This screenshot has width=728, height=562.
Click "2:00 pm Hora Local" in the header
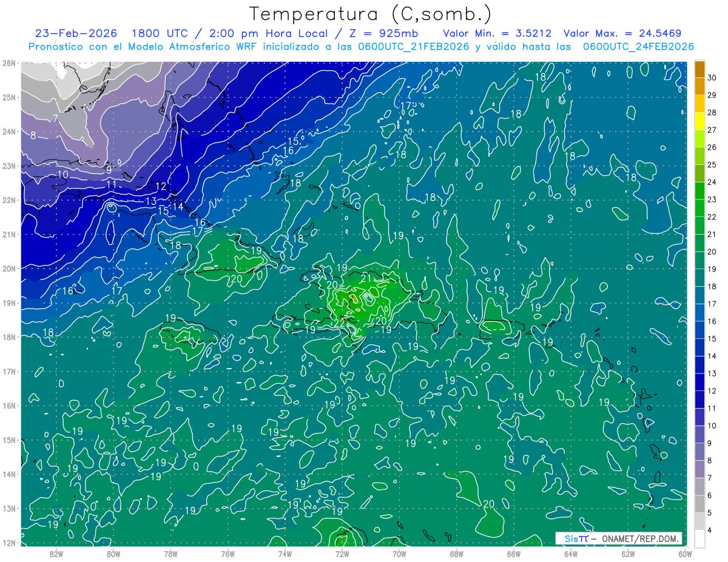(x=269, y=33)
